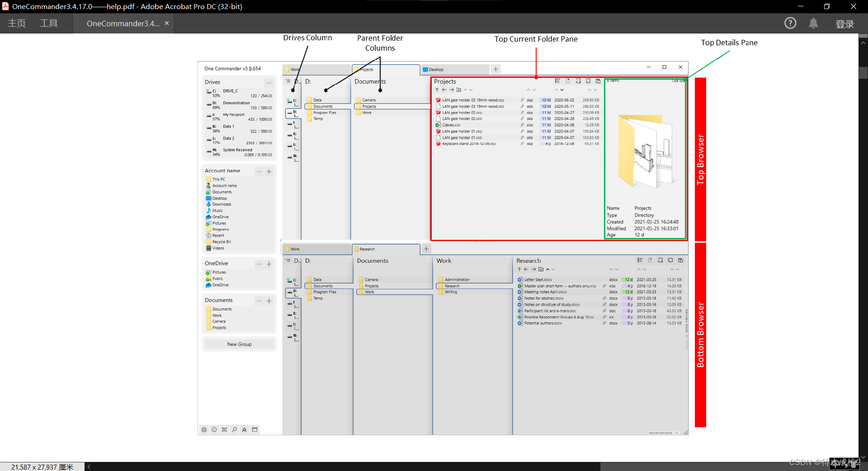Close the OneCommander3.4... document tab
Image resolution: width=868 pixels, height=471 pixels.
click(x=167, y=23)
